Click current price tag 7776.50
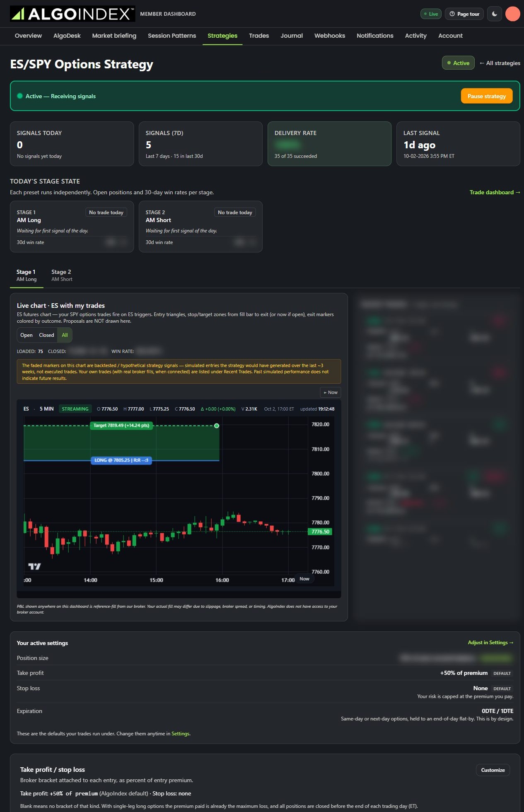Screen dimensions: 524x812 tap(320, 532)
